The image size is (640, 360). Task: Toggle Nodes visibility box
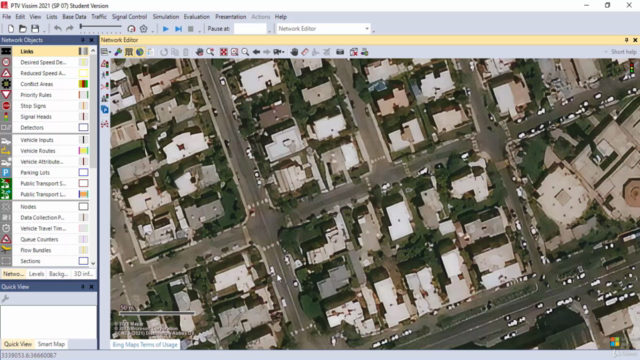point(83,207)
